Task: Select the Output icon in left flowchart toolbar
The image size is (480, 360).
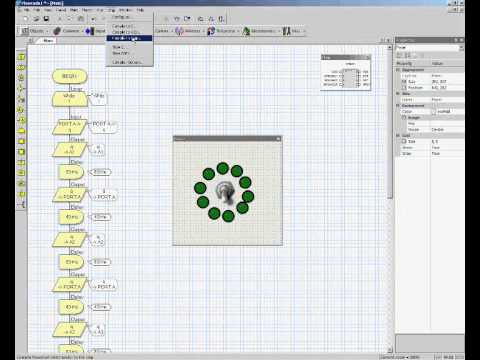Action: click(21, 67)
